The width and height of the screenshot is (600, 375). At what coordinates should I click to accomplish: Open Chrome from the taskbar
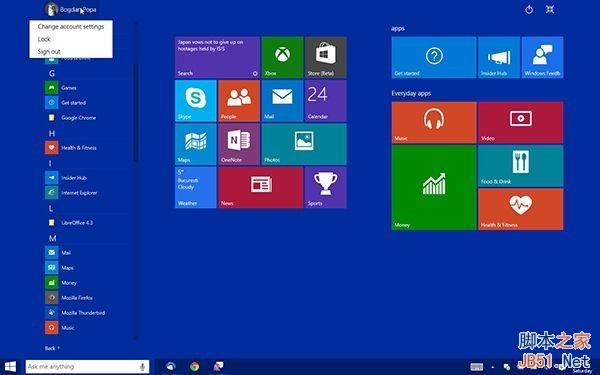point(194,367)
